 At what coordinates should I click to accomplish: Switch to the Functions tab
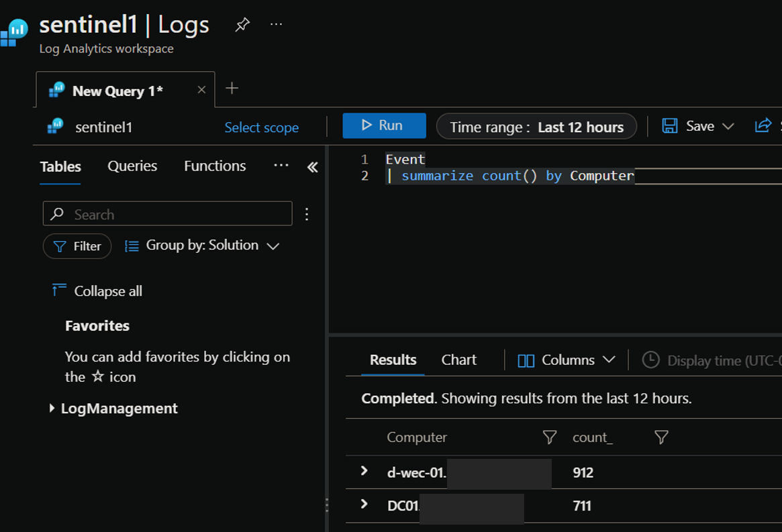click(215, 166)
